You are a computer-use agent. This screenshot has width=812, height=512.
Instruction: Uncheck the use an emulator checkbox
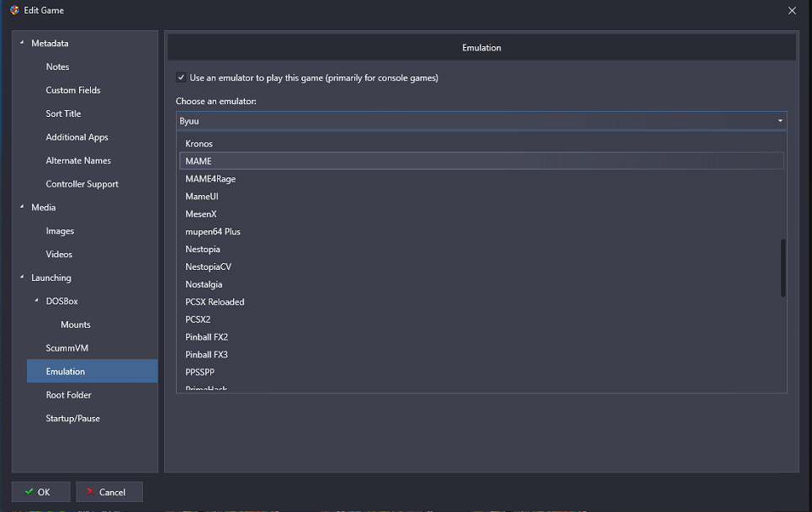[x=181, y=77]
